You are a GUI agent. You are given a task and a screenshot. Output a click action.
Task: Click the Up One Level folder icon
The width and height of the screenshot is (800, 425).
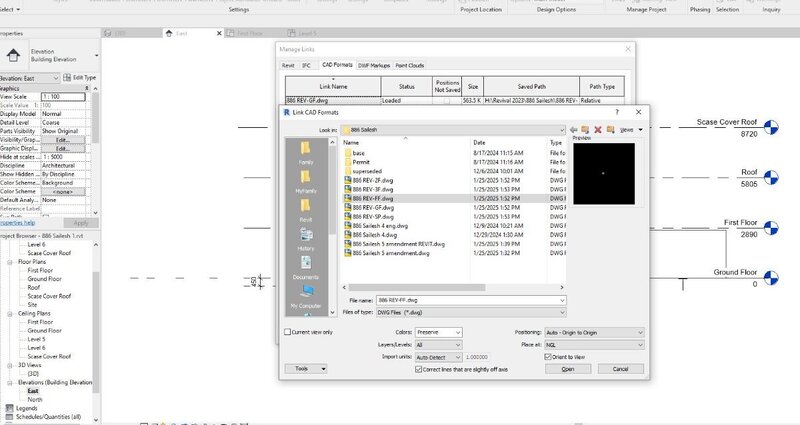tap(585, 130)
